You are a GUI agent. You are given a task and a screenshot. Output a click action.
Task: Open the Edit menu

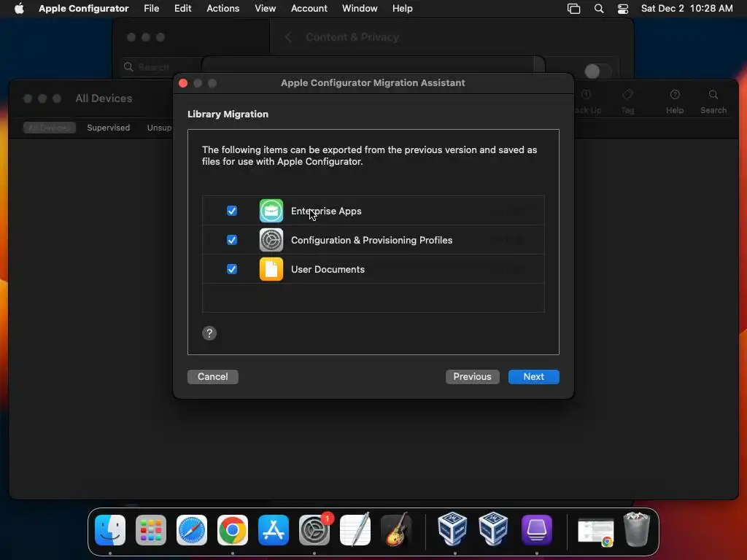pyautogui.click(x=182, y=8)
